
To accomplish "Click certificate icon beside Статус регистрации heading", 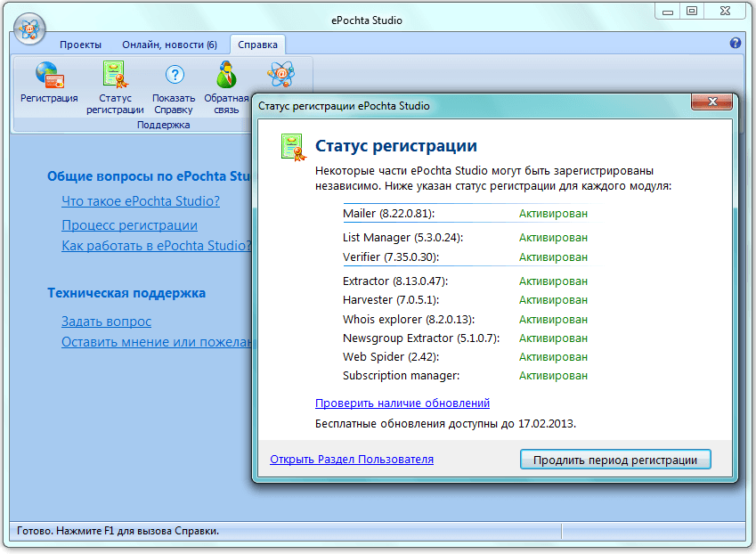I will [293, 148].
